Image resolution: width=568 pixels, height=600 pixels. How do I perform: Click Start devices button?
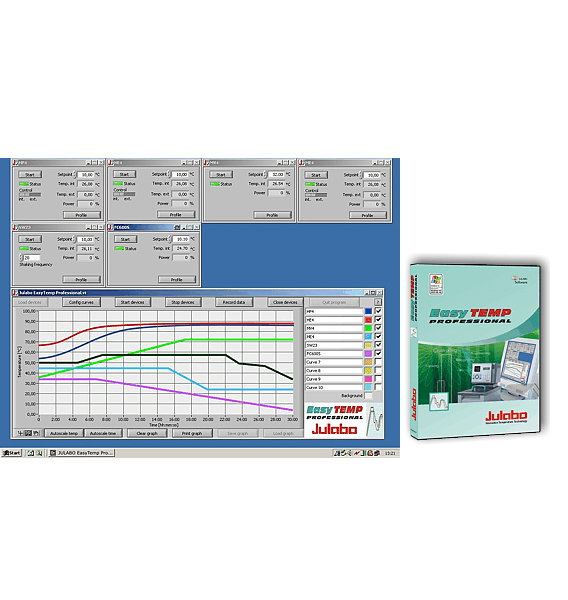132,302
